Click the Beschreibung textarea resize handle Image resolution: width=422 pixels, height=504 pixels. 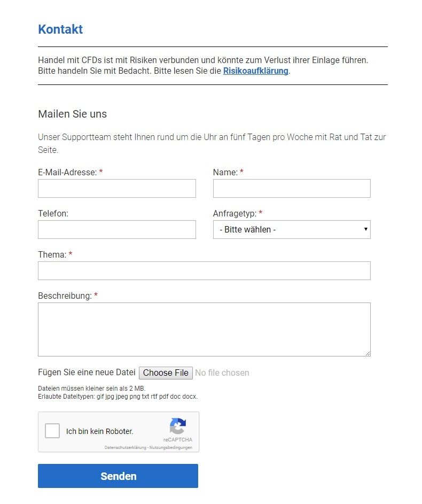pos(368,353)
